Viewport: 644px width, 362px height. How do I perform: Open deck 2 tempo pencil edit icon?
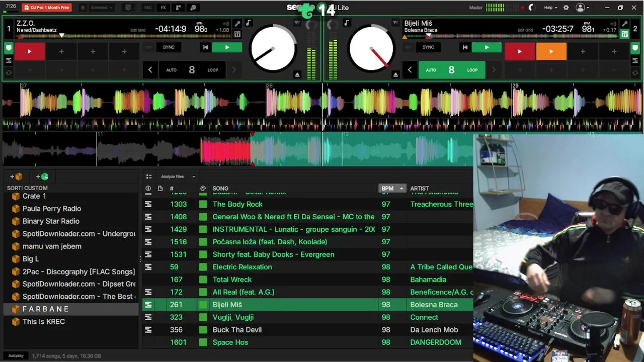coord(624,24)
